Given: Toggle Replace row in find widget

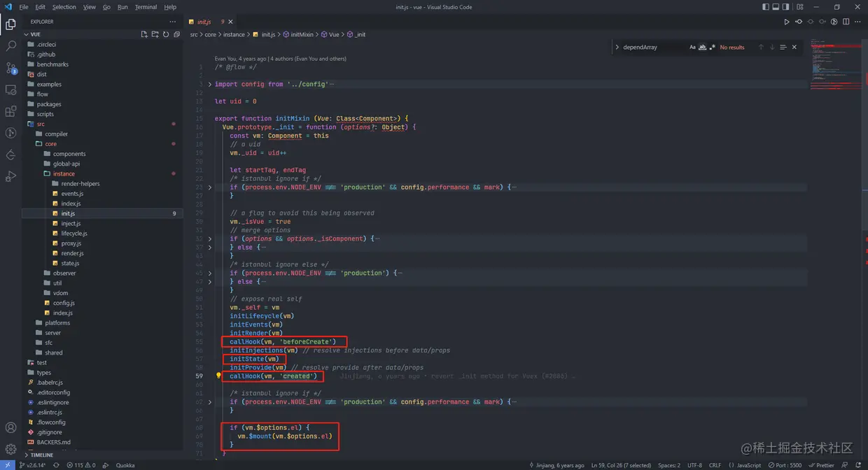Looking at the screenshot, I should pos(617,47).
